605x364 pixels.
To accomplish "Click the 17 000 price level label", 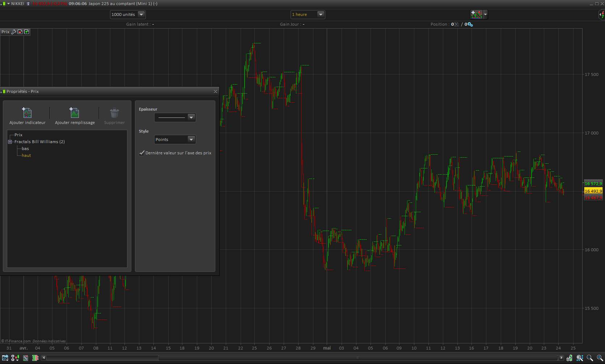I will [x=592, y=133].
